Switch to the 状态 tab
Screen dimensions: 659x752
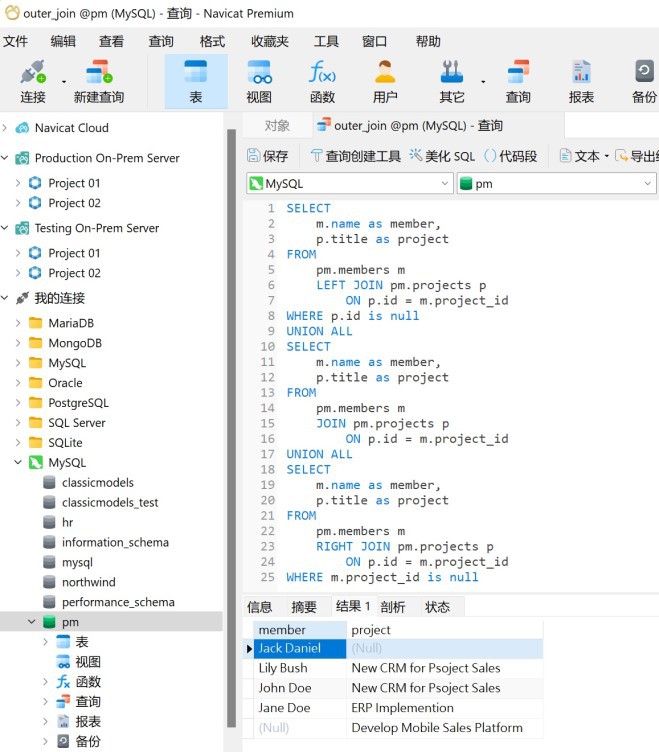click(x=437, y=607)
